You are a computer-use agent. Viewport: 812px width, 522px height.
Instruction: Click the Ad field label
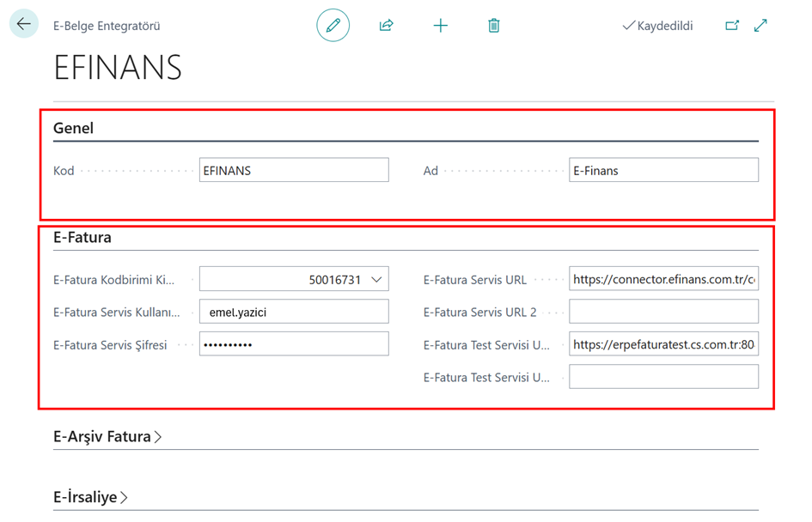coord(430,171)
